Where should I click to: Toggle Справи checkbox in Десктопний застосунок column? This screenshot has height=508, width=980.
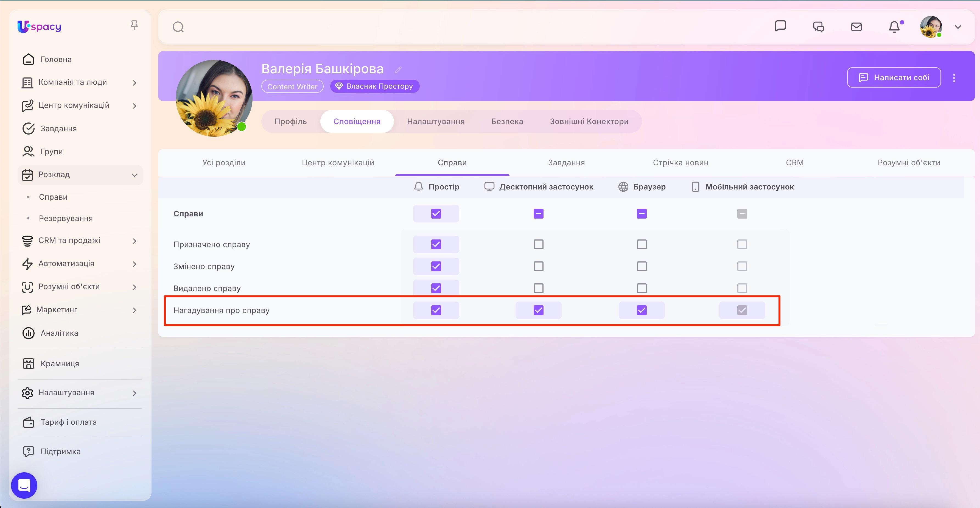pyautogui.click(x=538, y=213)
